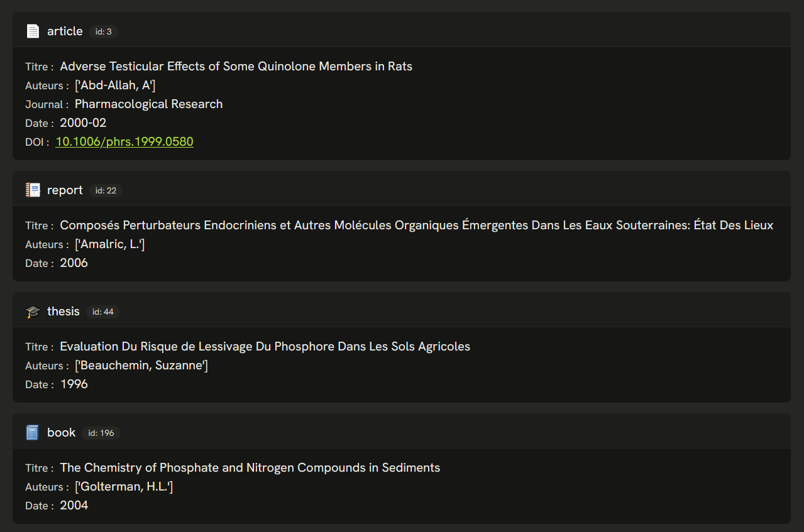The height and width of the screenshot is (532, 804).
Task: Click the journal name Pharmacological Research
Action: (148, 104)
